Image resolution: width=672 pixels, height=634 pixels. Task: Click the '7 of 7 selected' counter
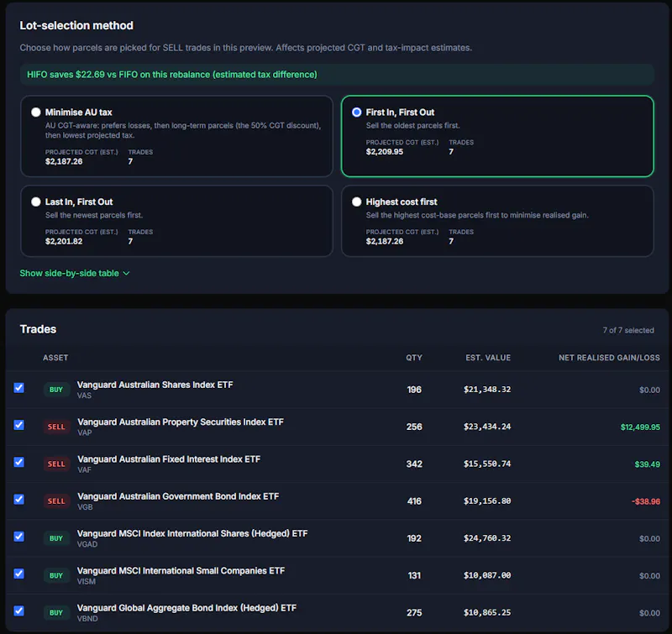click(628, 330)
